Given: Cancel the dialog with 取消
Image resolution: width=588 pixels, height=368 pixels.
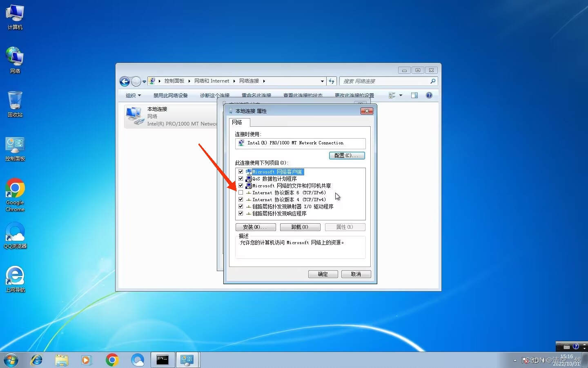Looking at the screenshot, I should coord(356,274).
